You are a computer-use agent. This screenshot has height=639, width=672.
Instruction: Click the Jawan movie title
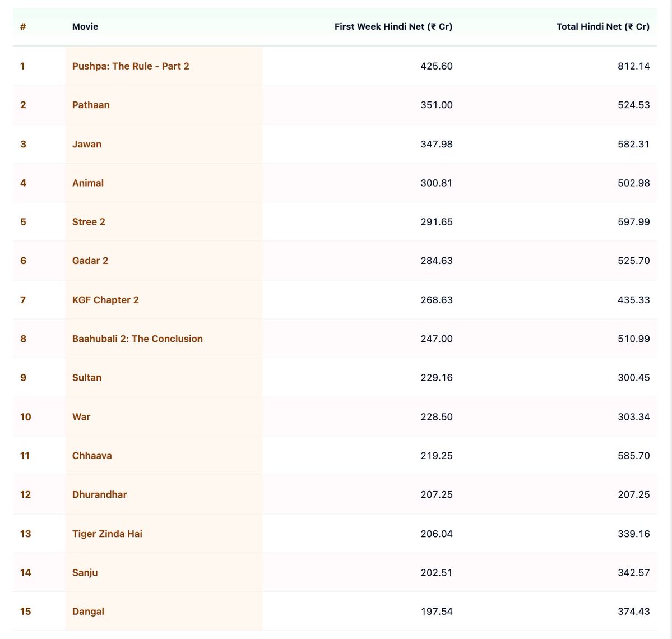point(86,144)
